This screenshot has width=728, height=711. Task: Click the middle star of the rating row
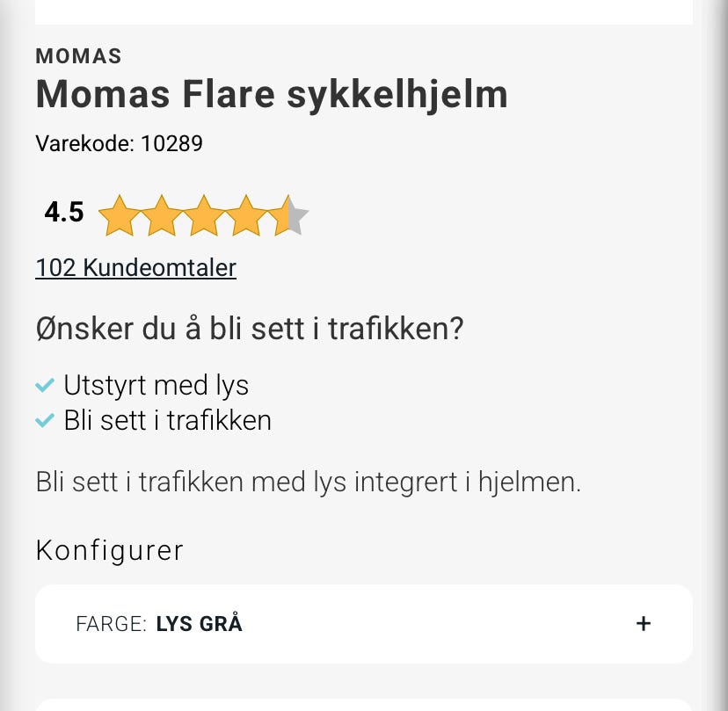203,214
